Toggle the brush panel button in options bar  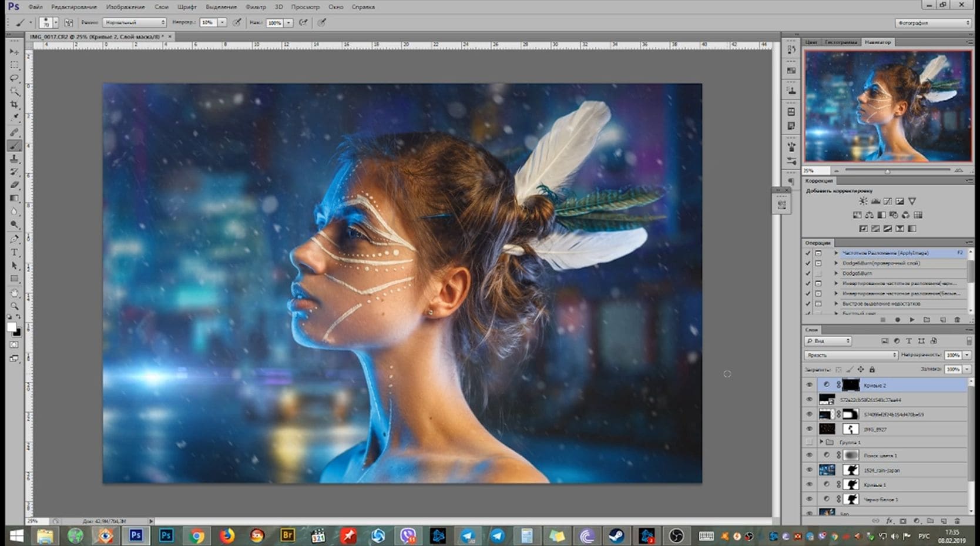69,22
